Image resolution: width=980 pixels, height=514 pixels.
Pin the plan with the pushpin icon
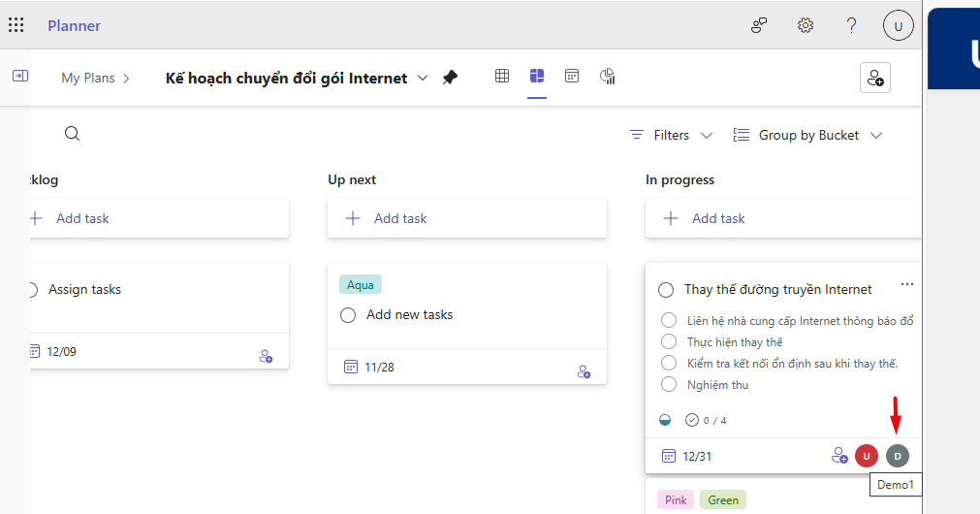click(x=450, y=78)
